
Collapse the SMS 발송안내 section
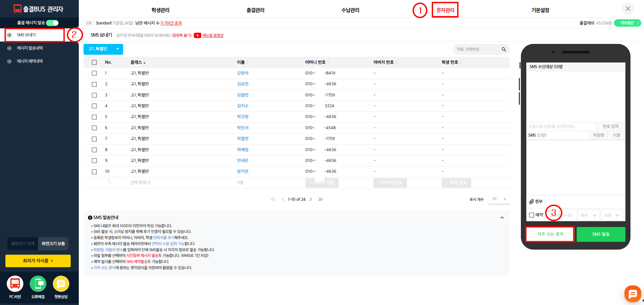pos(502,218)
